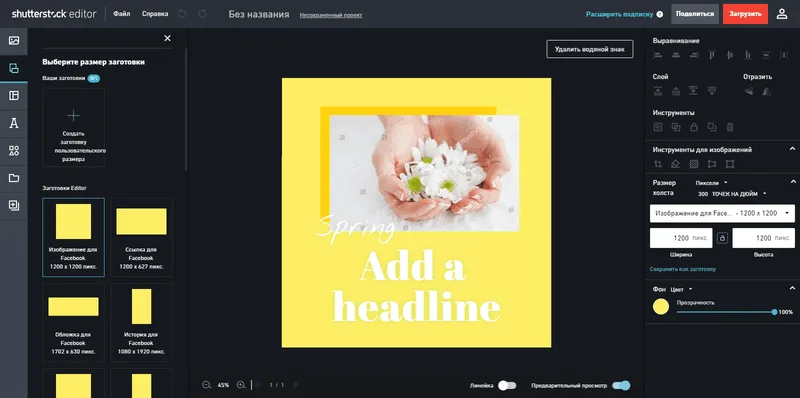This screenshot has width=800, height=398.
Task: Align objects to vertical middle
Action: coord(730,55)
